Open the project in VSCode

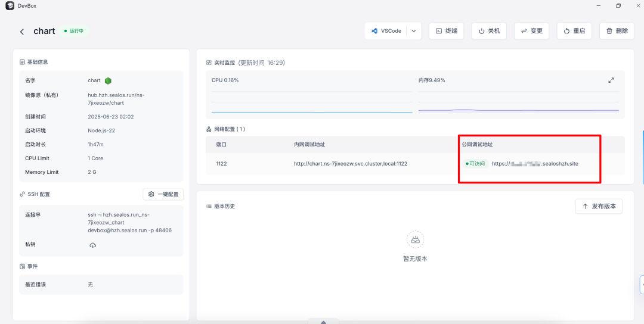click(x=386, y=31)
